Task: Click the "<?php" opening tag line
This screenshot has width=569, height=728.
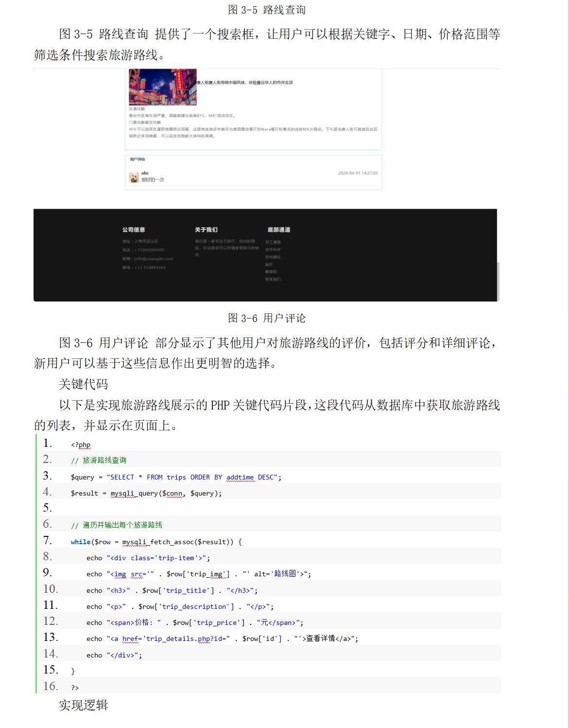Action: point(81,444)
